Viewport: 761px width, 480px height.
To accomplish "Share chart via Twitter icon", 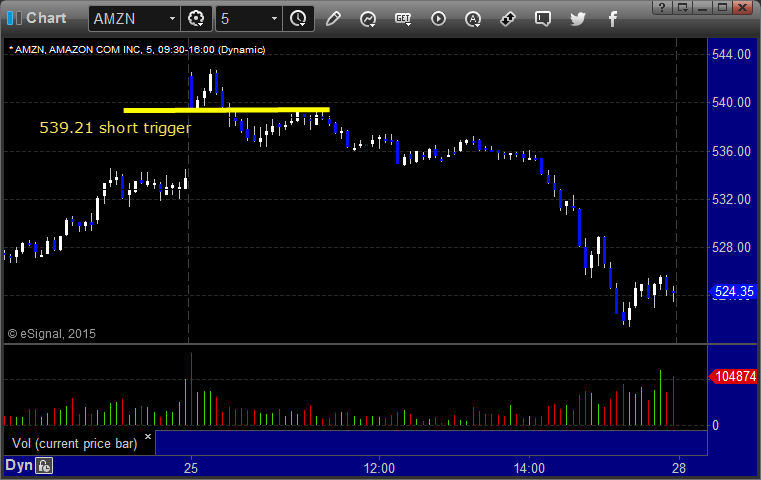I will tap(578, 19).
